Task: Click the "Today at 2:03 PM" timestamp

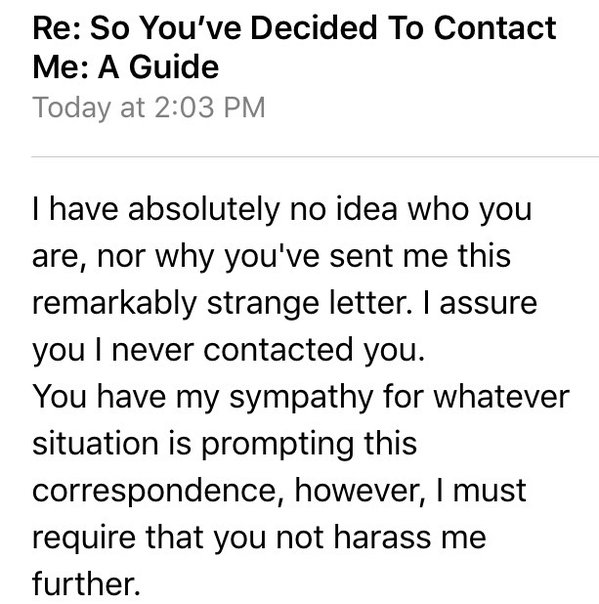Action: (149, 107)
